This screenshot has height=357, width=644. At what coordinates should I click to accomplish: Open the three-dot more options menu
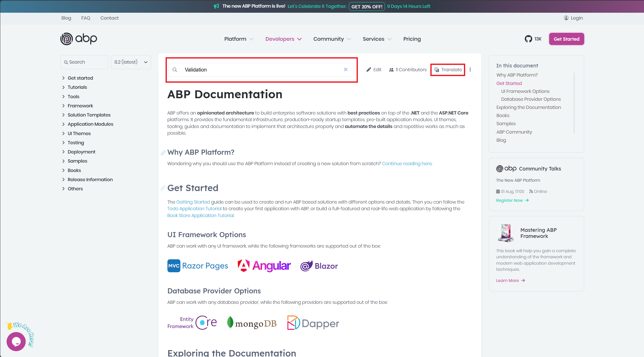pos(470,70)
